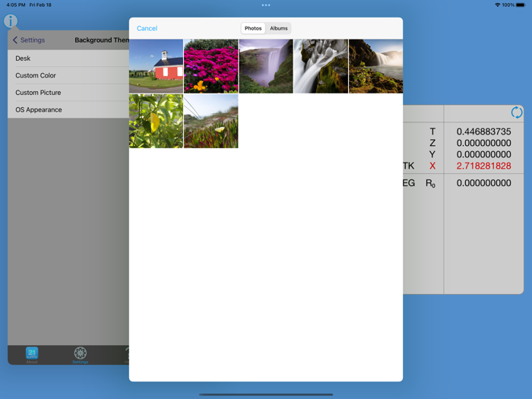Switch to the Albums tab
The height and width of the screenshot is (399, 532).
pos(279,29)
